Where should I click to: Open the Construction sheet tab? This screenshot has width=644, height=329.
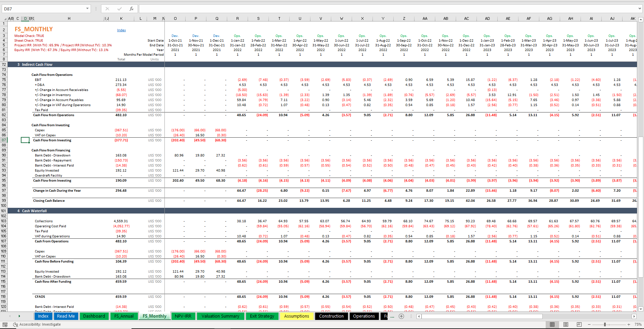click(x=332, y=316)
